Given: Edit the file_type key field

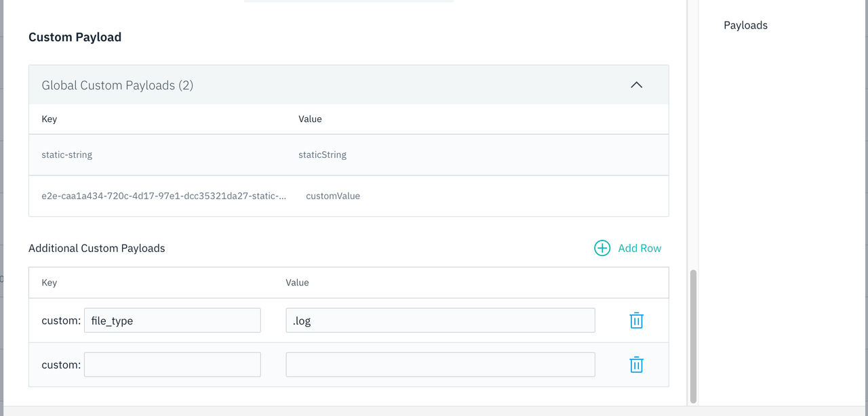Looking at the screenshot, I should tap(172, 320).
